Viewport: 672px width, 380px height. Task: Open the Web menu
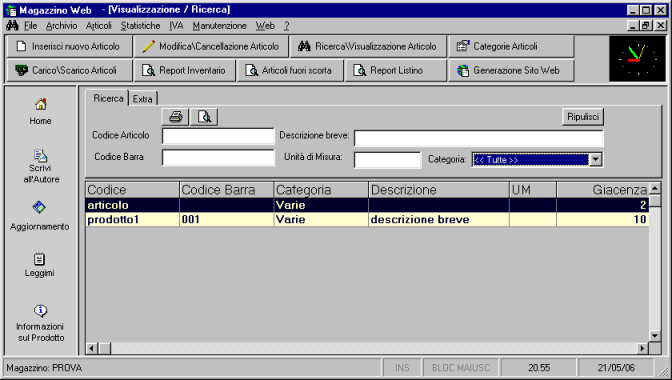coord(265,26)
